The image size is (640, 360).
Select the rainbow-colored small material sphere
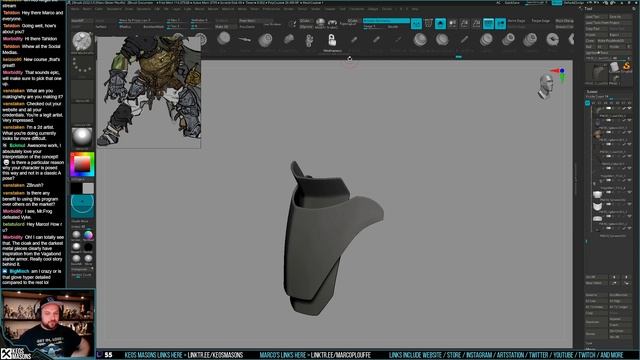[x=88, y=235]
